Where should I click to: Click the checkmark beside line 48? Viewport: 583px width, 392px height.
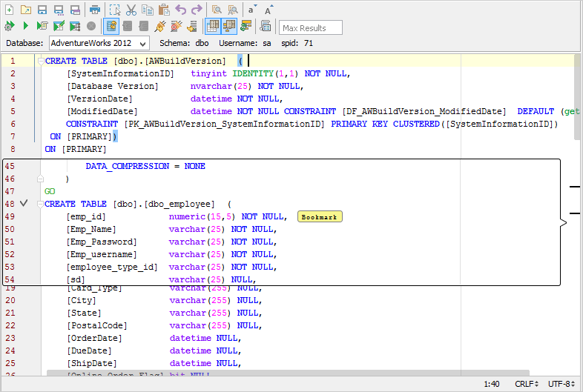point(24,204)
